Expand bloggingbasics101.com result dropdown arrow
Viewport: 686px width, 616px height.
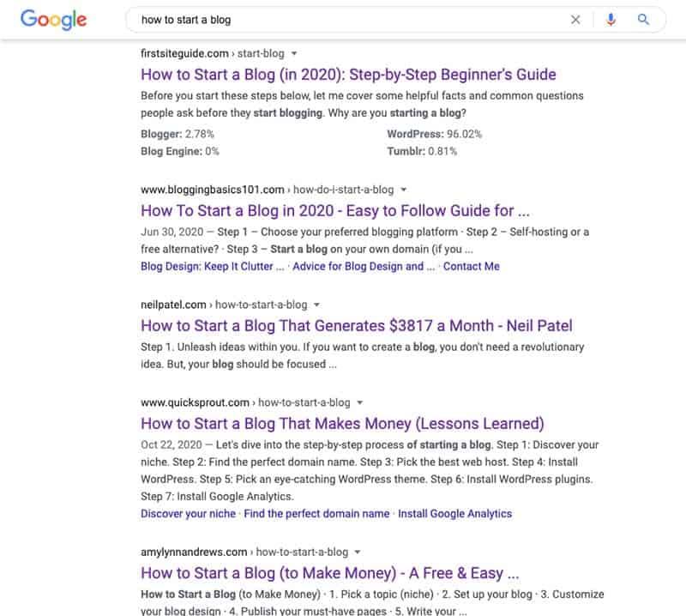(x=404, y=190)
